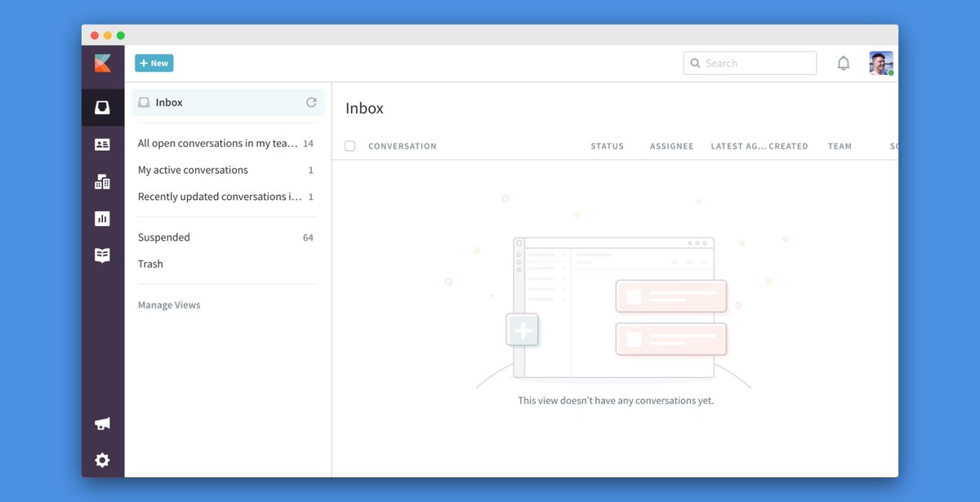Image resolution: width=980 pixels, height=502 pixels.
Task: Open the Suspended conversations view
Action: (164, 238)
